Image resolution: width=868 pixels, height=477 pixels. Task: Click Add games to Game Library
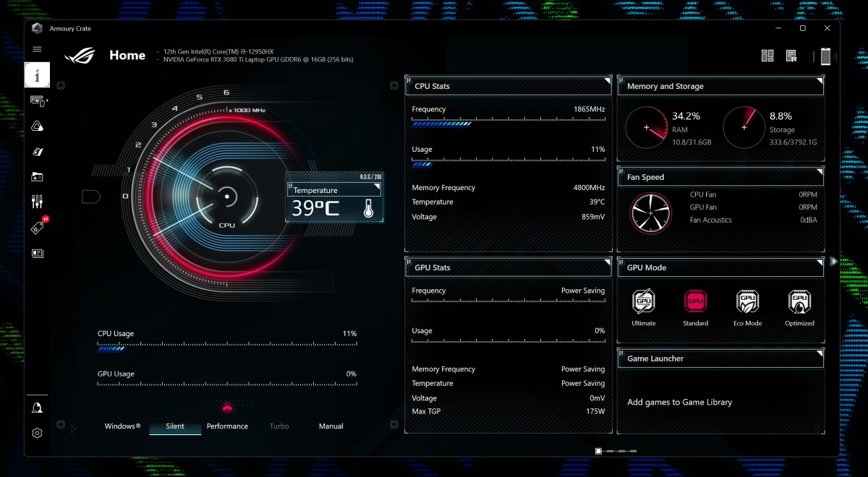(679, 403)
